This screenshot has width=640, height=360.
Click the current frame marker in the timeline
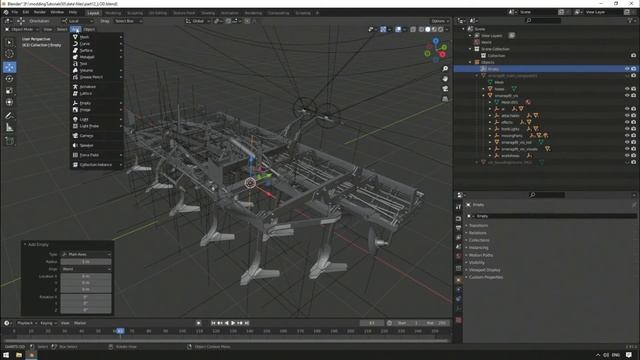(120, 331)
